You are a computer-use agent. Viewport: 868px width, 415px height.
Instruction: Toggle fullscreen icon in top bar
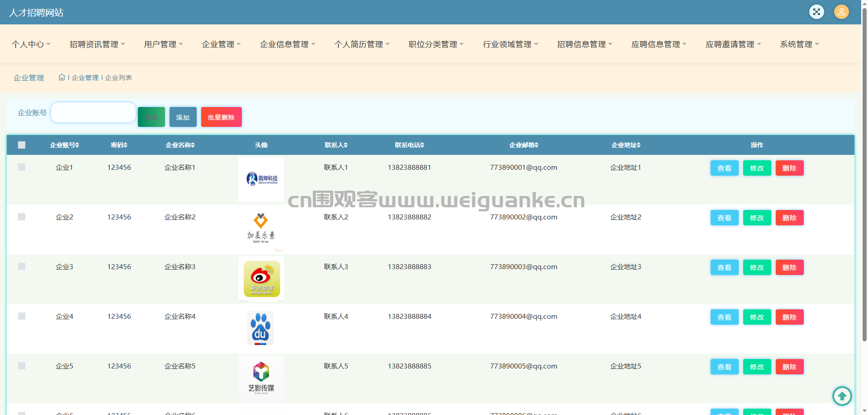816,12
